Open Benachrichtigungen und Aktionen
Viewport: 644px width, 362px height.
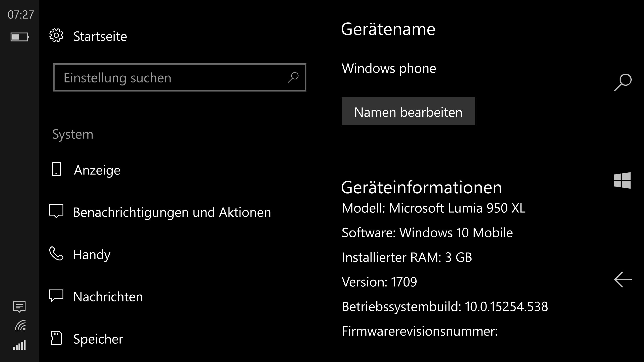(x=172, y=212)
